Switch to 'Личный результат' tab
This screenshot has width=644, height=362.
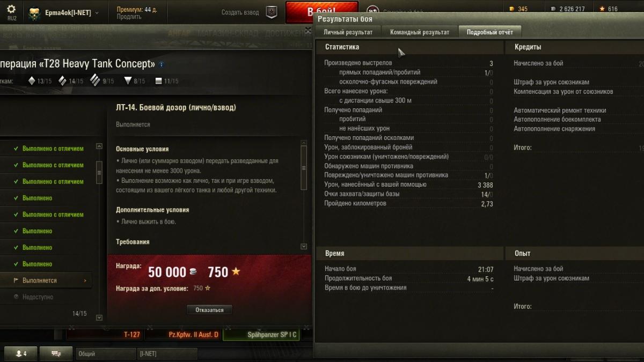[x=348, y=32]
